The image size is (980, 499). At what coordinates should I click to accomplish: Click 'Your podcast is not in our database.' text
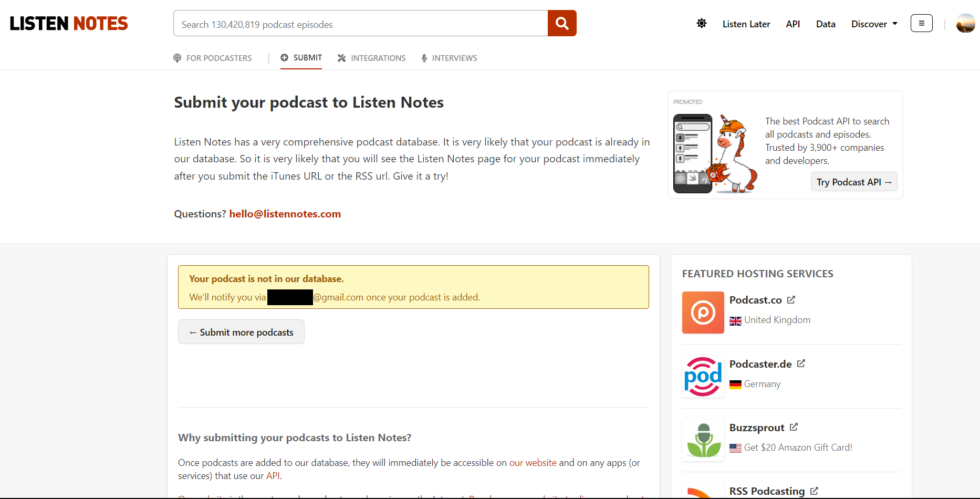click(266, 279)
